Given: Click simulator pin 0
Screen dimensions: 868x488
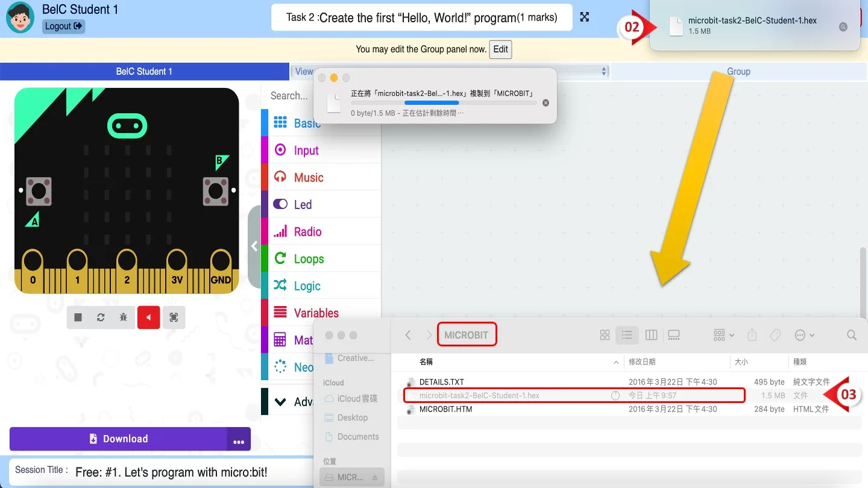Looking at the screenshot, I should click(33, 271).
